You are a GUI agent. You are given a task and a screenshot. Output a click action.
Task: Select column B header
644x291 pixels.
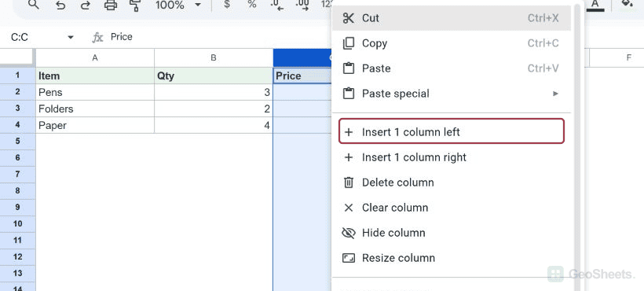click(x=214, y=58)
